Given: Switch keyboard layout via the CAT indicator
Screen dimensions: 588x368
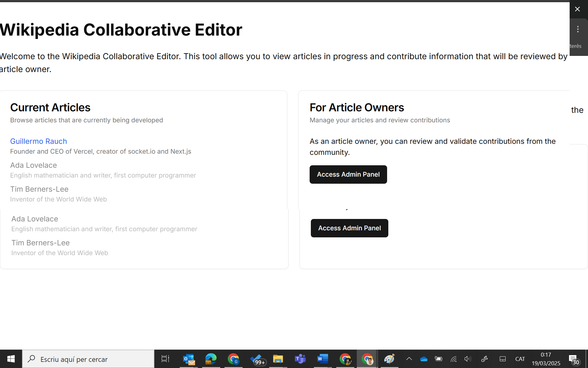Looking at the screenshot, I should 520,359.
